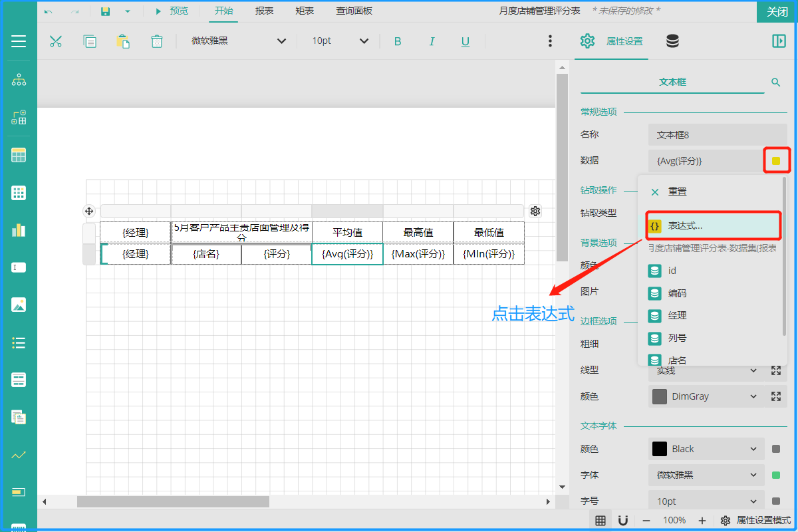Toggle bold text formatting
Screen dimensions: 798x532
398,41
